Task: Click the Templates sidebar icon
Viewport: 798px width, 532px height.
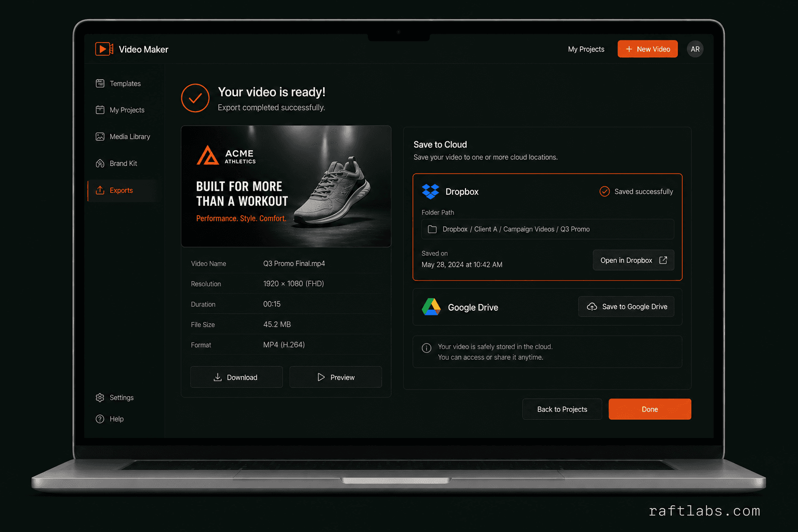Action: tap(100, 83)
